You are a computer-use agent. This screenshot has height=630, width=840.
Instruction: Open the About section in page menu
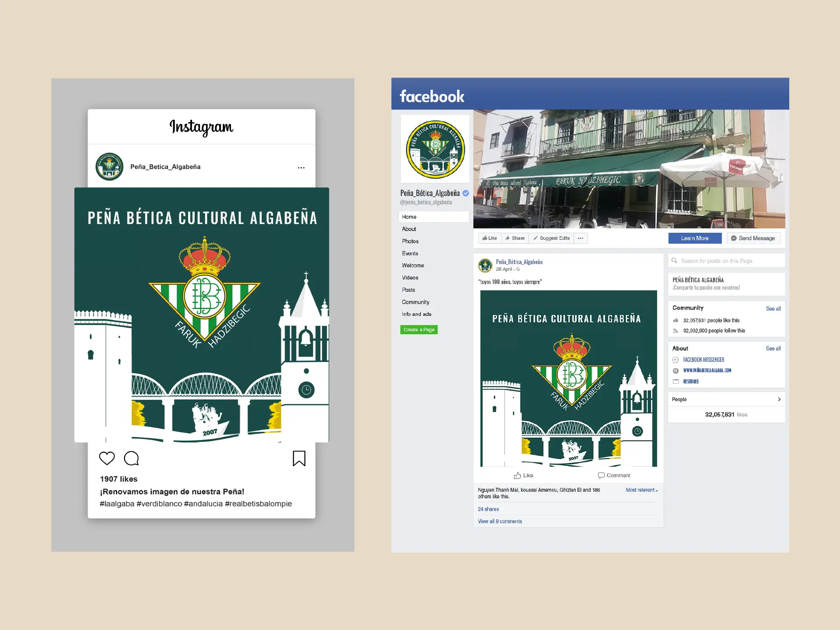pyautogui.click(x=409, y=229)
